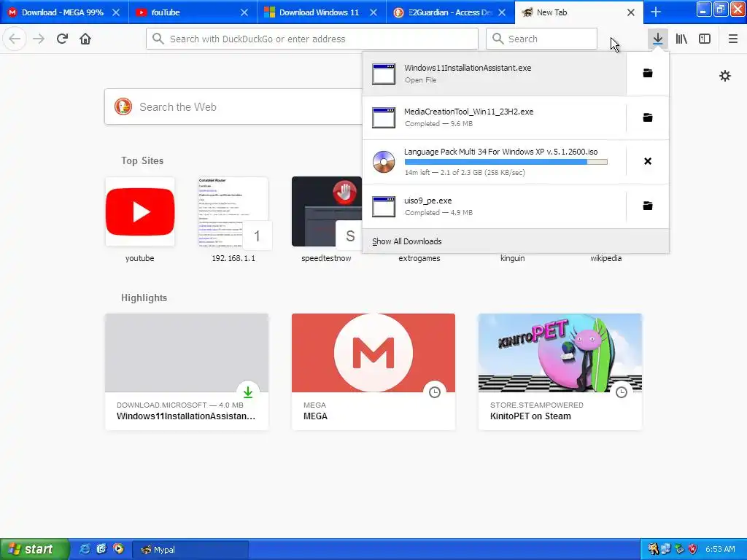Open the hamburger application menu

tap(732, 39)
